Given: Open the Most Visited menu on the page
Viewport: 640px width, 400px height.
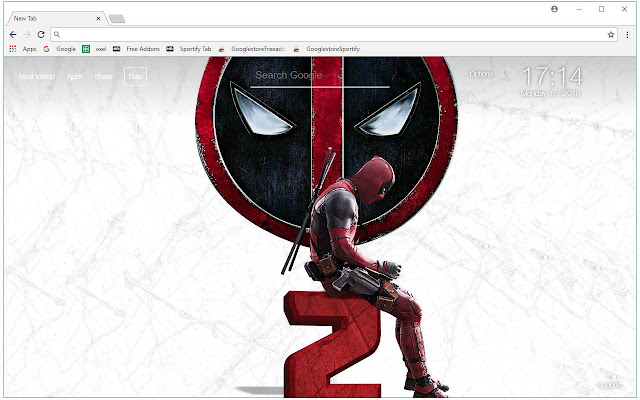Looking at the screenshot, I should [x=37, y=77].
